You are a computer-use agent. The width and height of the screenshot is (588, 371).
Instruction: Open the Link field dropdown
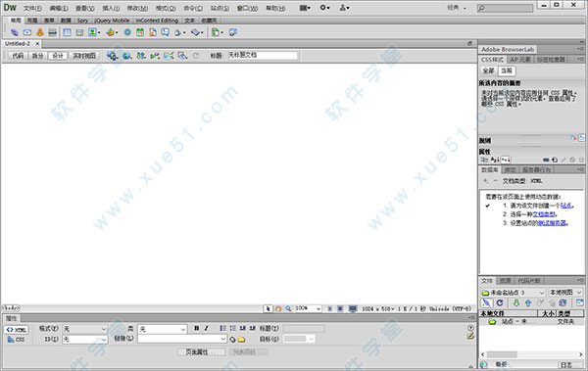182,339
